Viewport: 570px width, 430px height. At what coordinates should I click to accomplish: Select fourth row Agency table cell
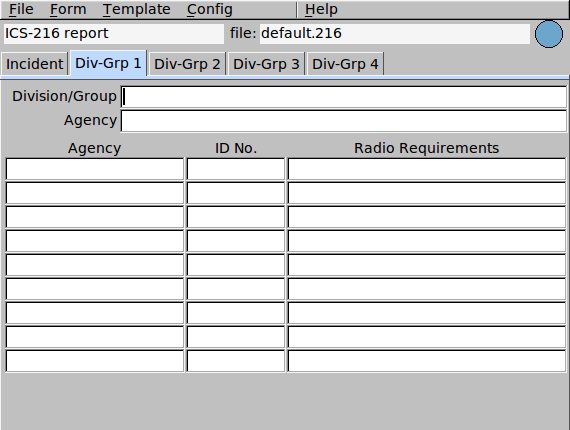(95, 241)
